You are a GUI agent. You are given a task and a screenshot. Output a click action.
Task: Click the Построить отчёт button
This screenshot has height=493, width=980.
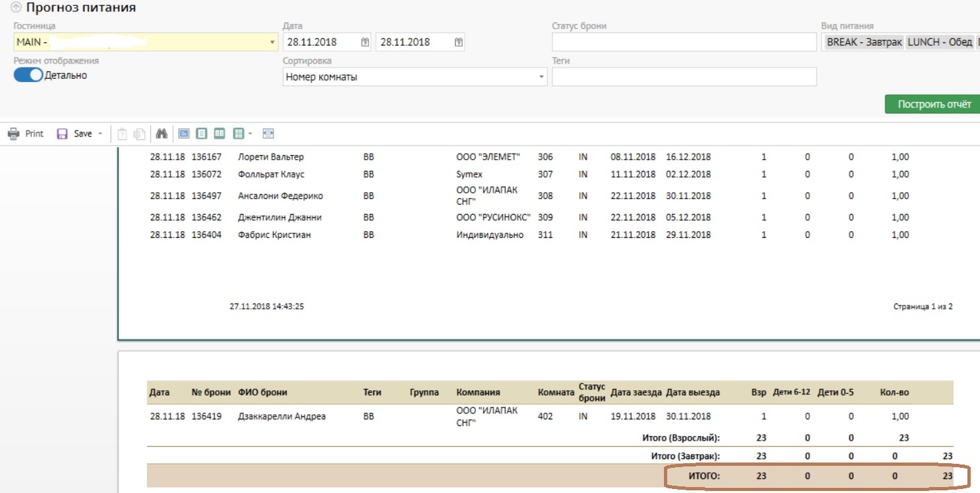coord(934,104)
